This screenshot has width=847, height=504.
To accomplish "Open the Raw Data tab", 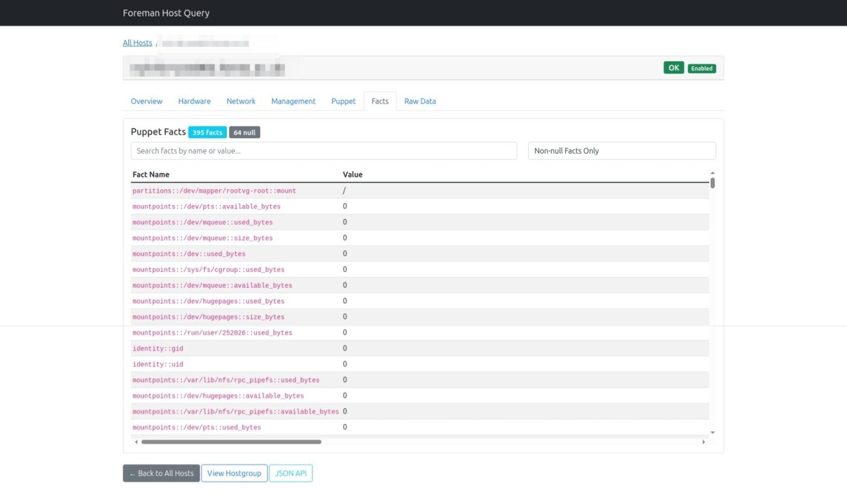I will click(420, 101).
